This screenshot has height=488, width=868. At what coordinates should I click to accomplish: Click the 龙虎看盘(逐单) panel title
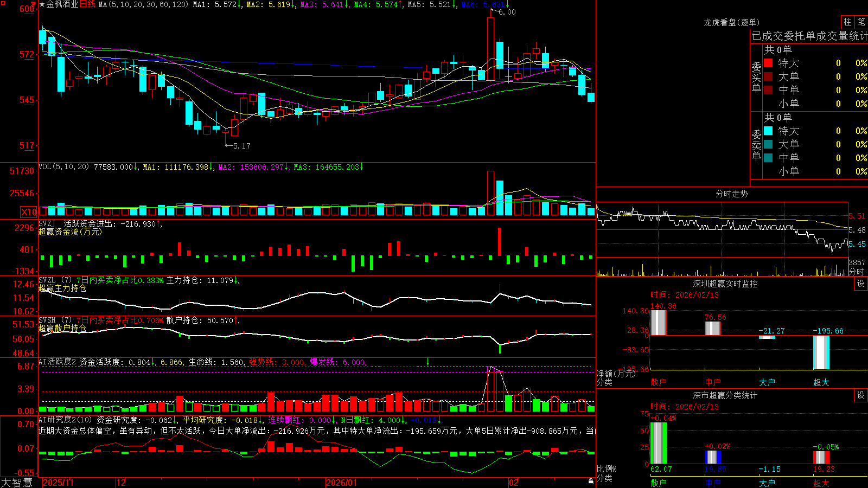click(x=731, y=22)
